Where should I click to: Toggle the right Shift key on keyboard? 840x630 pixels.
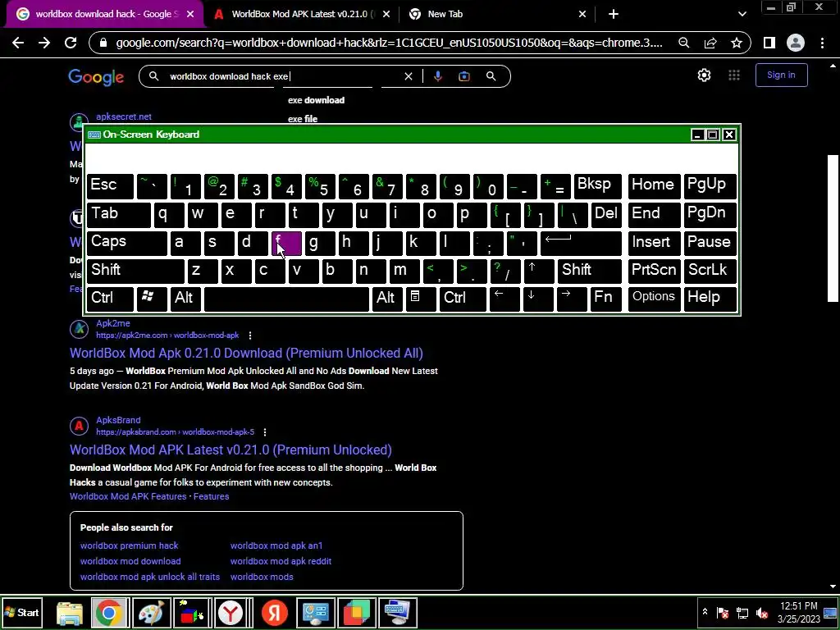(589, 271)
